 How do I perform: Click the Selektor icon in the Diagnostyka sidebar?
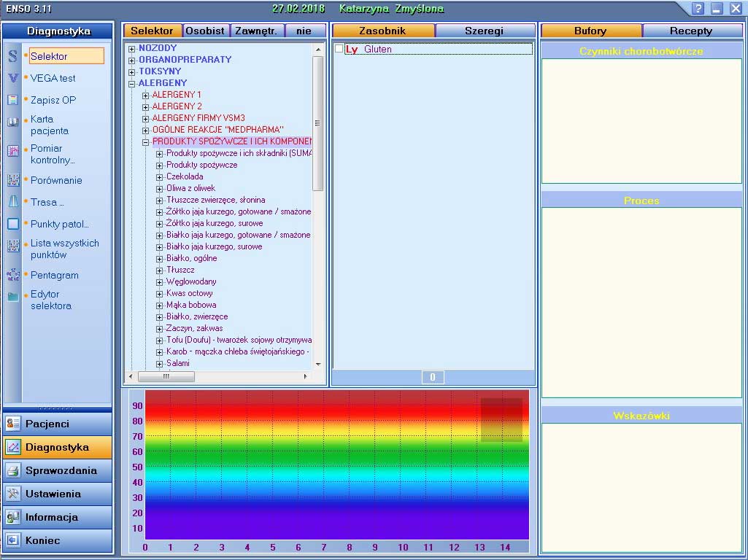click(13, 57)
